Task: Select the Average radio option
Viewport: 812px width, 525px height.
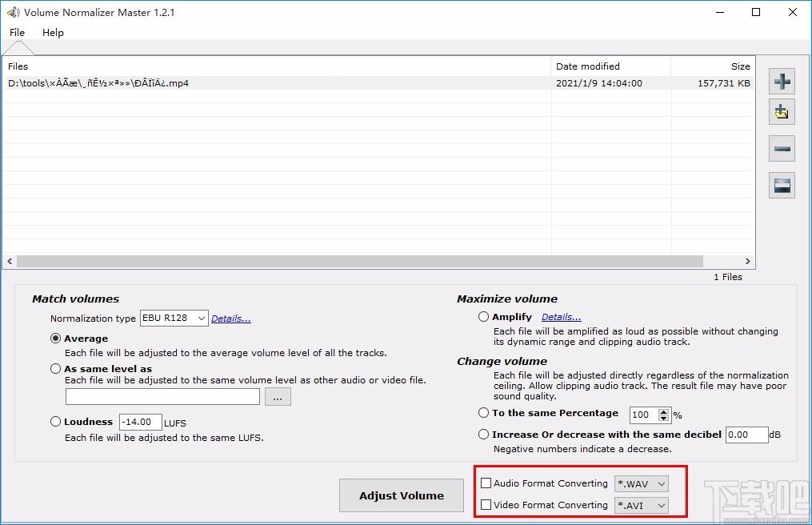Action: click(x=55, y=339)
